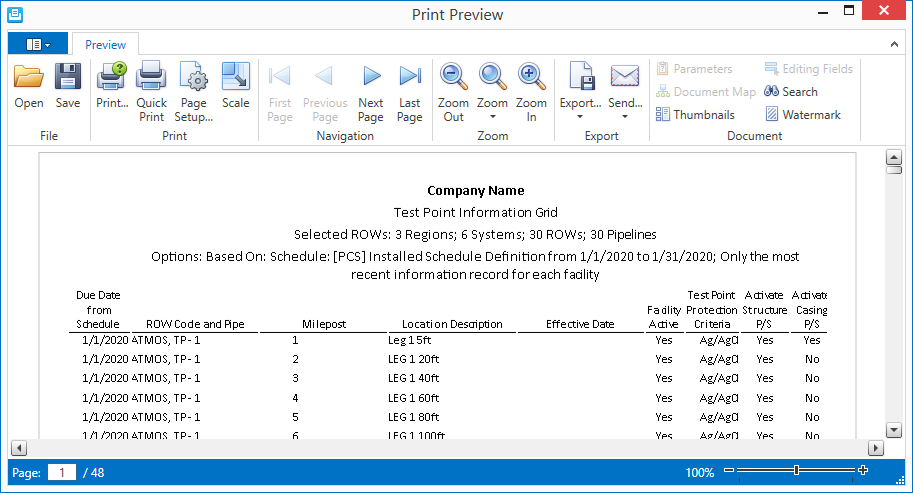Add a Watermark to document
This screenshot has height=493, width=913.
(802, 115)
